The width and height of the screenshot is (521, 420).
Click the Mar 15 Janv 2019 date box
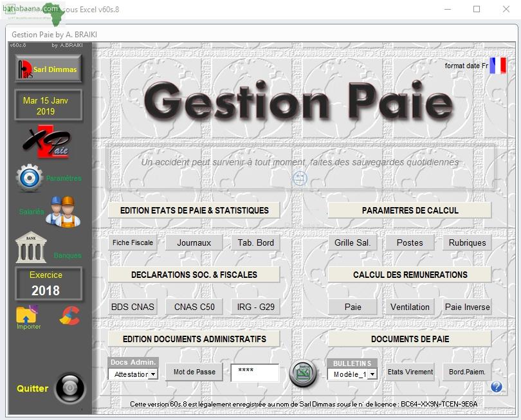click(x=48, y=105)
